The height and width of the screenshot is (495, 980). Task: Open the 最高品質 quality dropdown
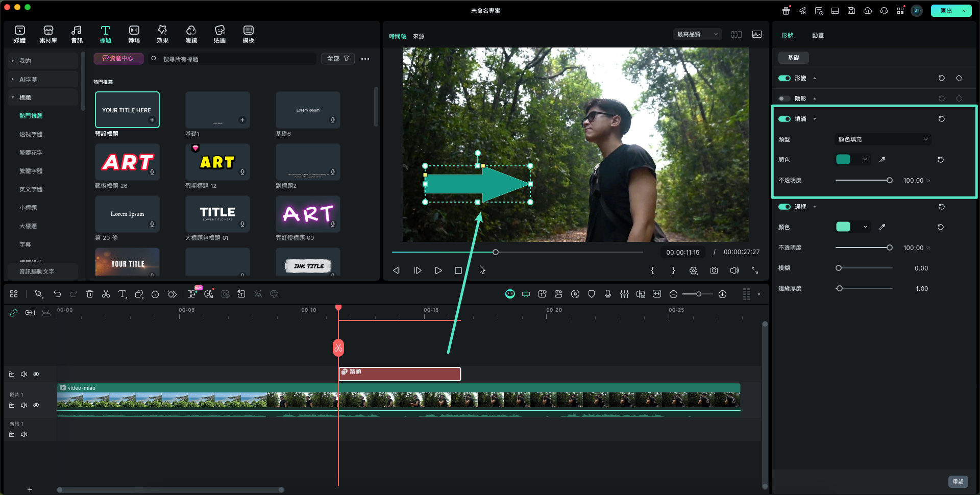click(697, 34)
